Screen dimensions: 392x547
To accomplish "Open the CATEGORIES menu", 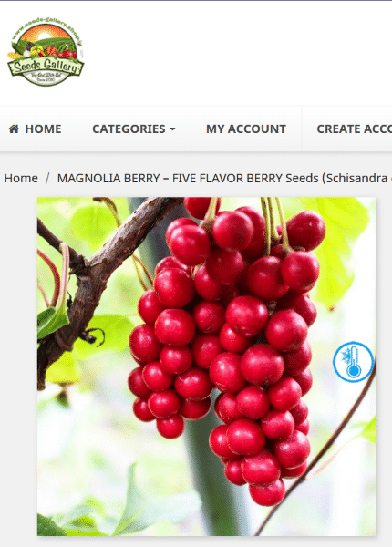I will tap(134, 129).
